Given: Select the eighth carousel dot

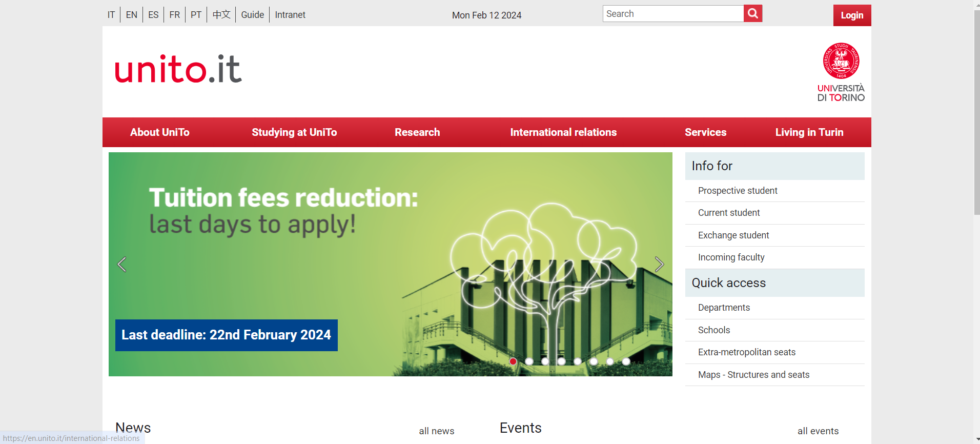Looking at the screenshot, I should [x=626, y=361].
